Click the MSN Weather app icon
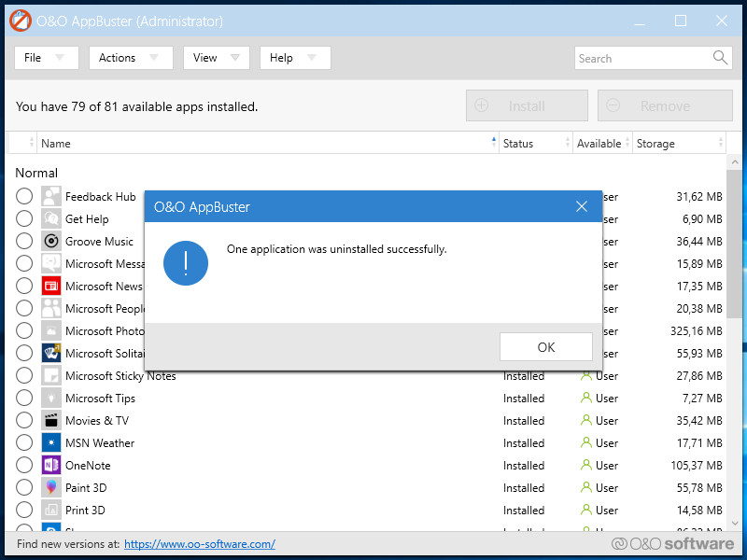This screenshot has height=560, width=747. tap(51, 442)
